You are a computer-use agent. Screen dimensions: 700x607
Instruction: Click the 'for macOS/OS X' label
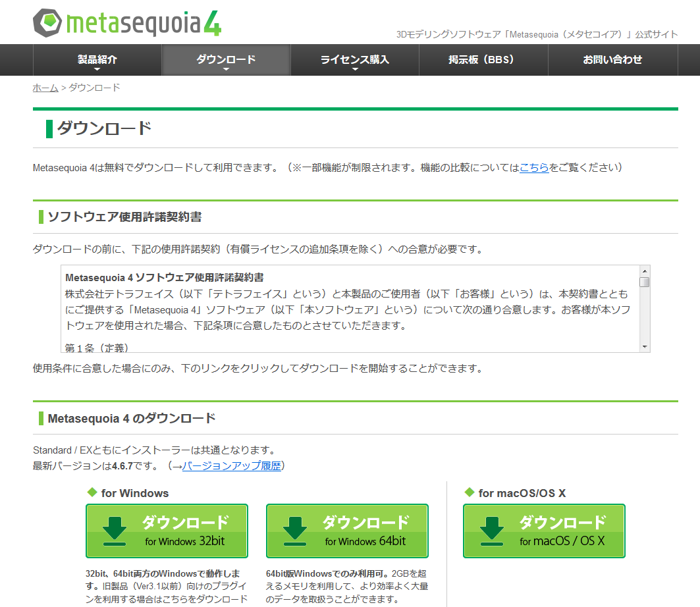pyautogui.click(x=522, y=493)
